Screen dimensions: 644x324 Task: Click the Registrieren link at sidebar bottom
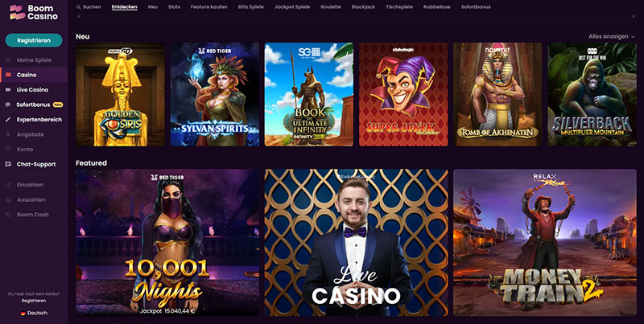coord(34,301)
